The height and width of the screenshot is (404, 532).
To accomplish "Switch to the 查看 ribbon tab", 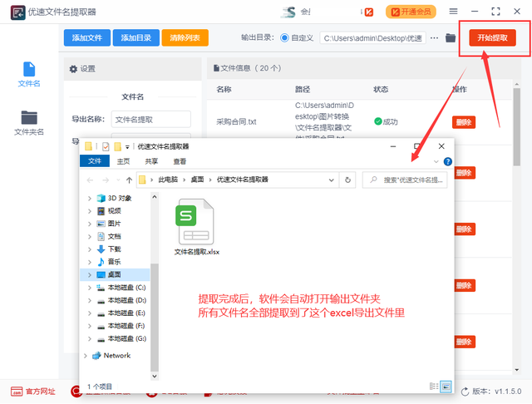I will (x=180, y=161).
